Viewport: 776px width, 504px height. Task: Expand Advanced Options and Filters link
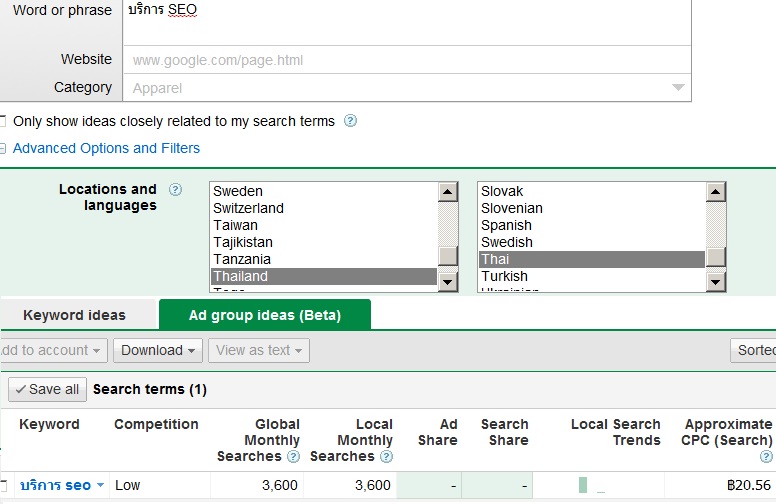pos(106,148)
